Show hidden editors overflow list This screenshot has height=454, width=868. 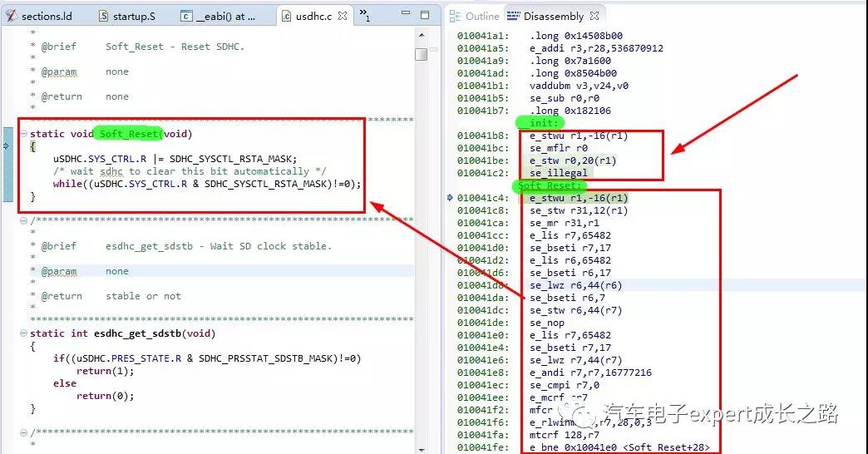[364, 15]
